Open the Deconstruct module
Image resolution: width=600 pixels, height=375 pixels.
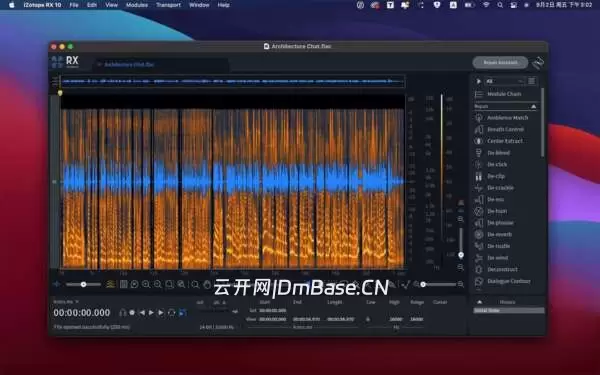pyautogui.click(x=502, y=270)
